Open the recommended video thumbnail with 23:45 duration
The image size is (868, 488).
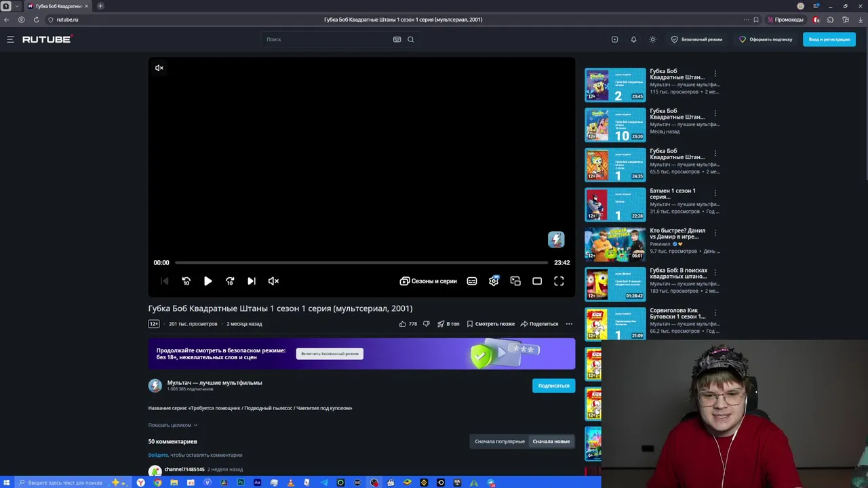click(616, 85)
